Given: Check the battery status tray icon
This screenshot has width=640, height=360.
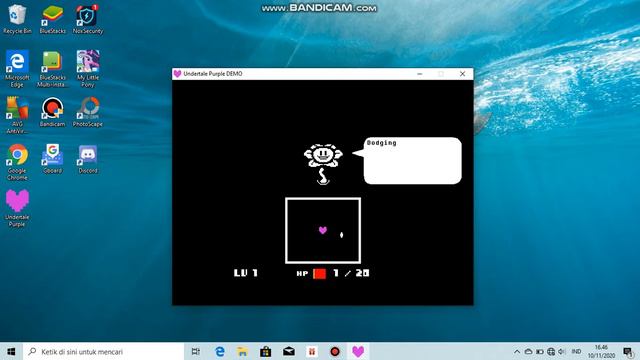Looking at the screenshot, I should 540,351.
